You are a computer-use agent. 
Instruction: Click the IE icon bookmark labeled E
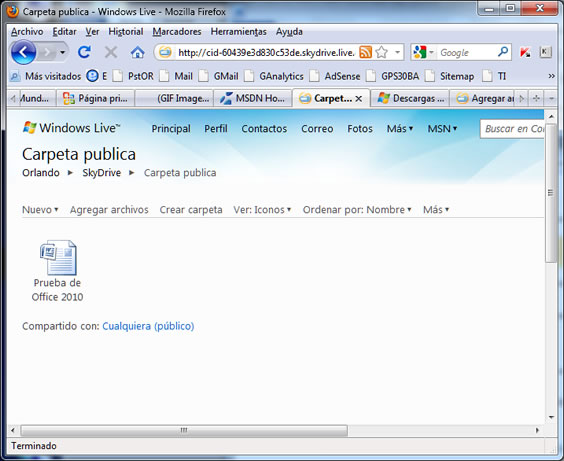97,76
